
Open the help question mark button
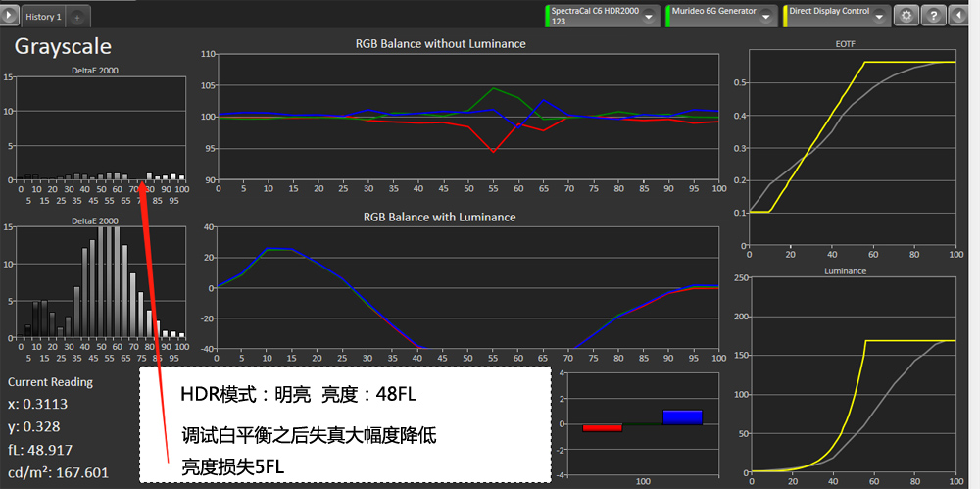933,16
